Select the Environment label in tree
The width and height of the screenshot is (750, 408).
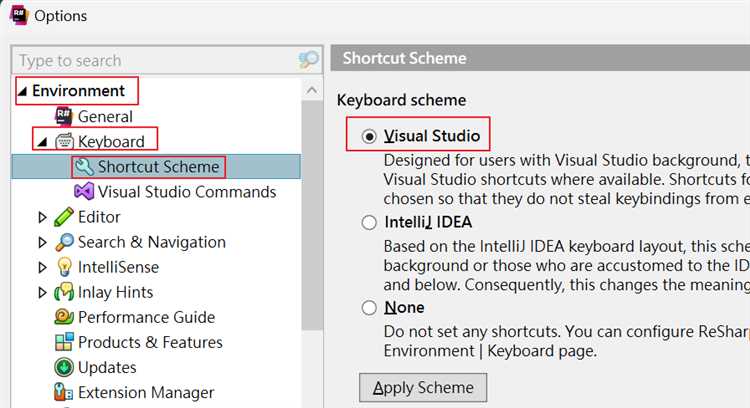[x=78, y=91]
